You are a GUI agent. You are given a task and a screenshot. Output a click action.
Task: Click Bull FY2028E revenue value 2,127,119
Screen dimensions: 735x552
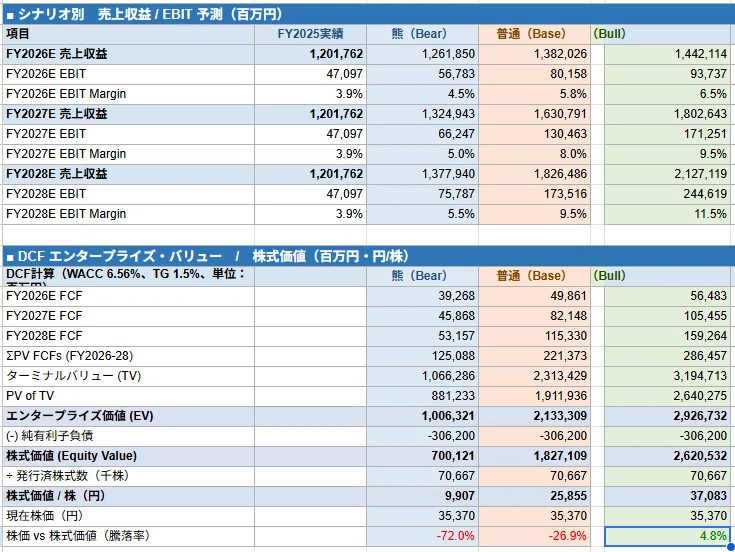tap(701, 174)
